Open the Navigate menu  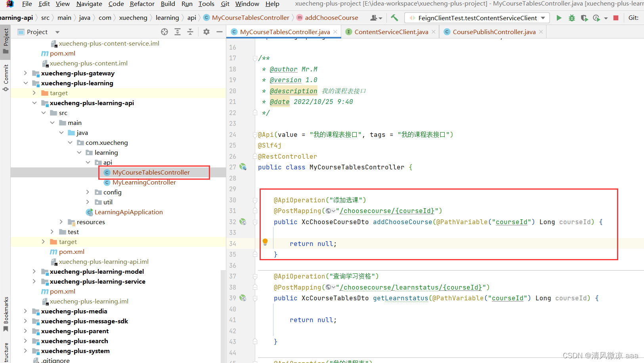[89, 4]
